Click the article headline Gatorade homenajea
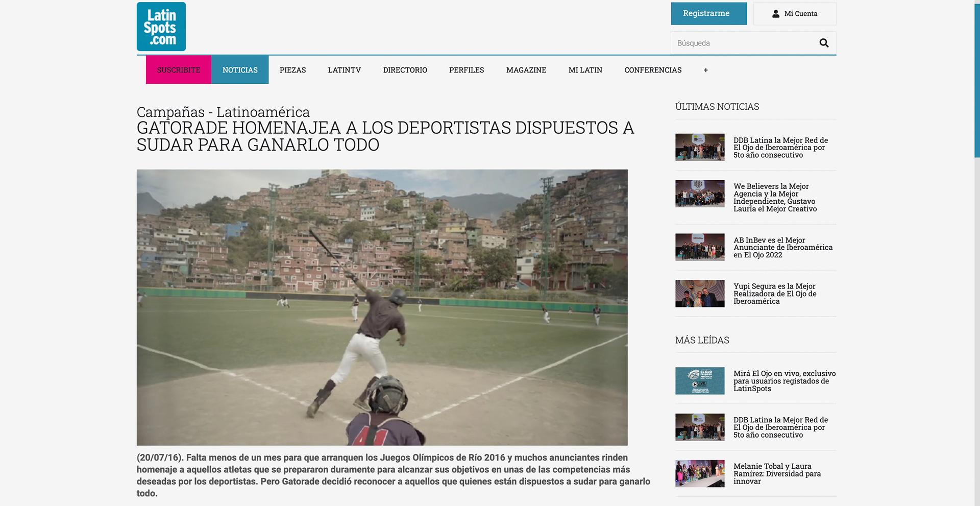The image size is (980, 506). tap(385, 136)
